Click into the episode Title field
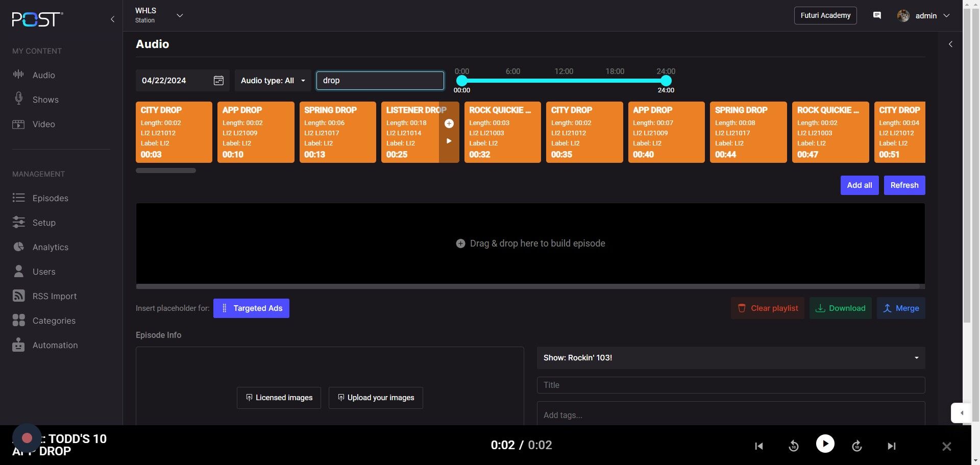Image resolution: width=980 pixels, height=465 pixels. tap(730, 385)
